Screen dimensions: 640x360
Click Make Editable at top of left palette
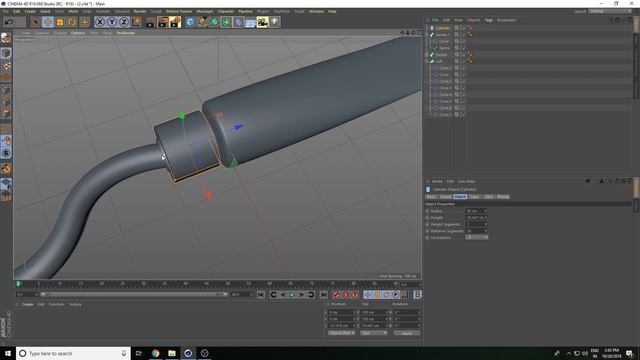(6, 38)
